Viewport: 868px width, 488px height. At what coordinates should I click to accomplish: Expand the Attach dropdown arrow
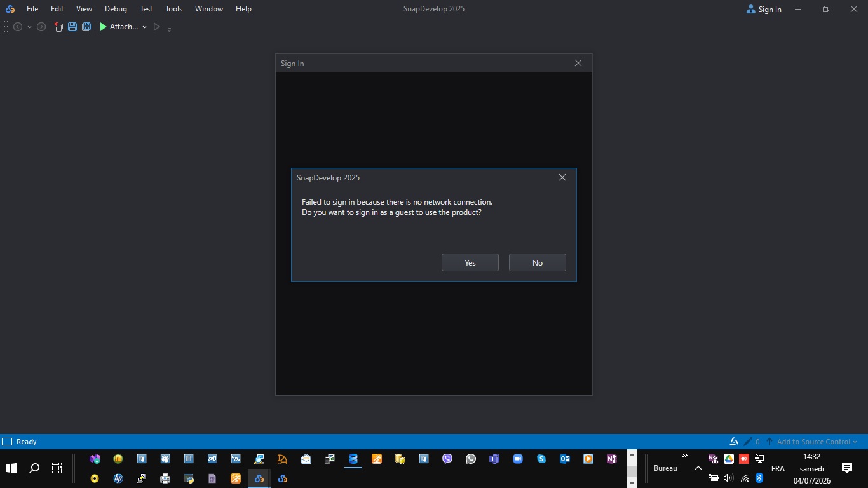[145, 27]
